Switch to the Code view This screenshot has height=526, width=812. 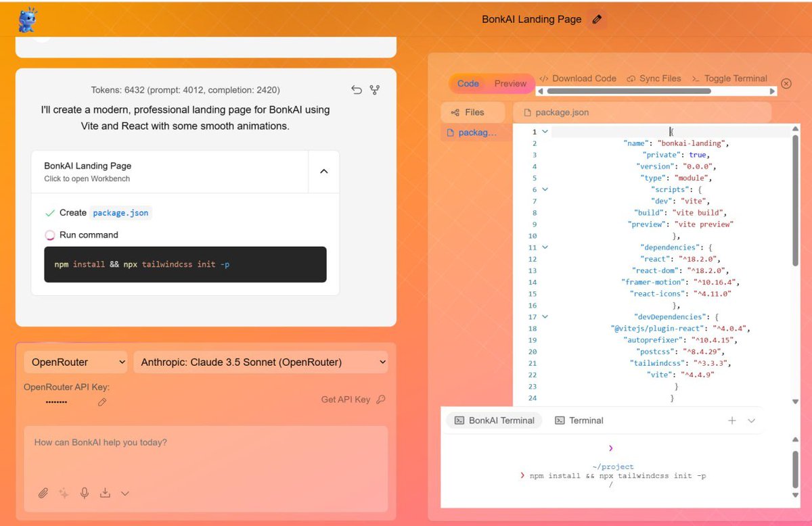click(468, 84)
